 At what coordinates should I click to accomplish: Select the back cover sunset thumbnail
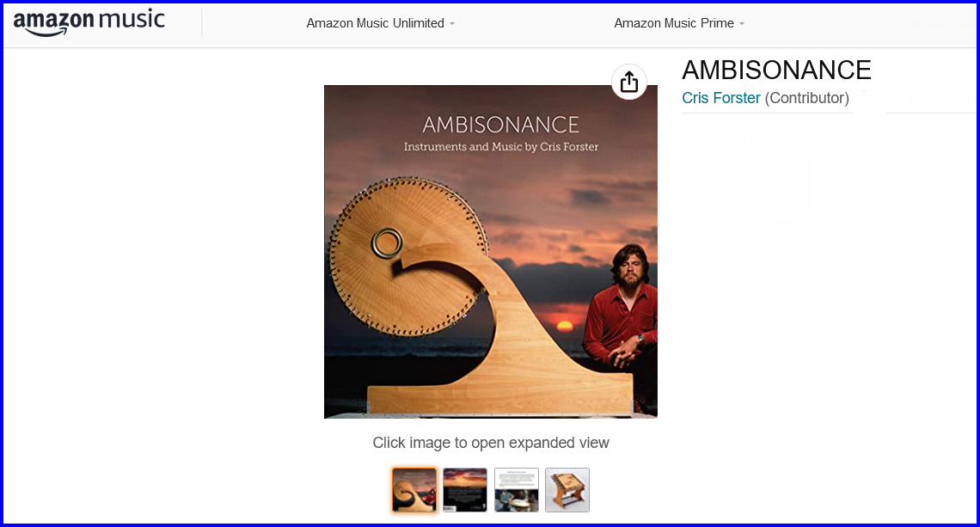point(465,490)
